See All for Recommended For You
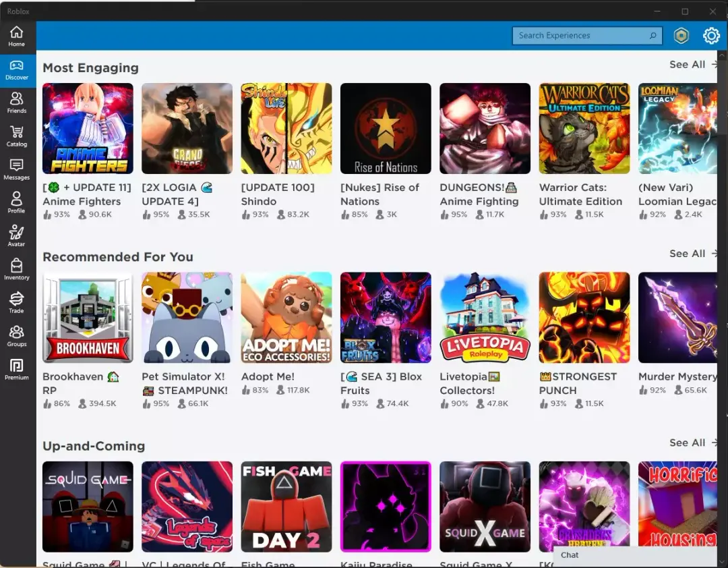 693,254
